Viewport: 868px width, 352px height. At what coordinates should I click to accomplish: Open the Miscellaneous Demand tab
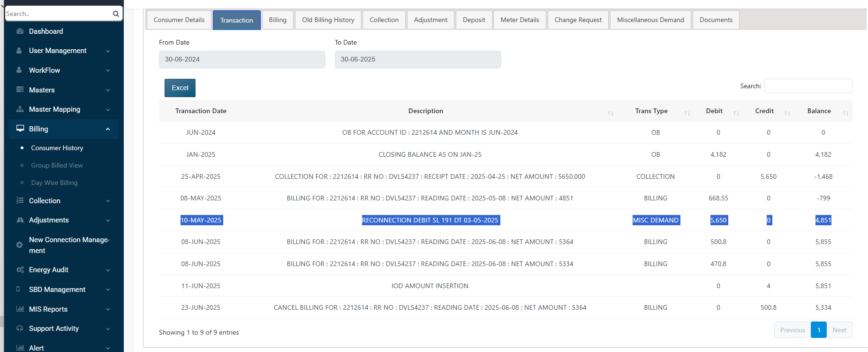coord(650,20)
